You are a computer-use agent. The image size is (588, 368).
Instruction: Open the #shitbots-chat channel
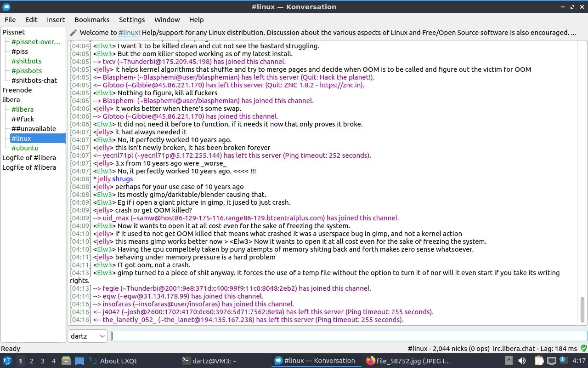coord(34,80)
